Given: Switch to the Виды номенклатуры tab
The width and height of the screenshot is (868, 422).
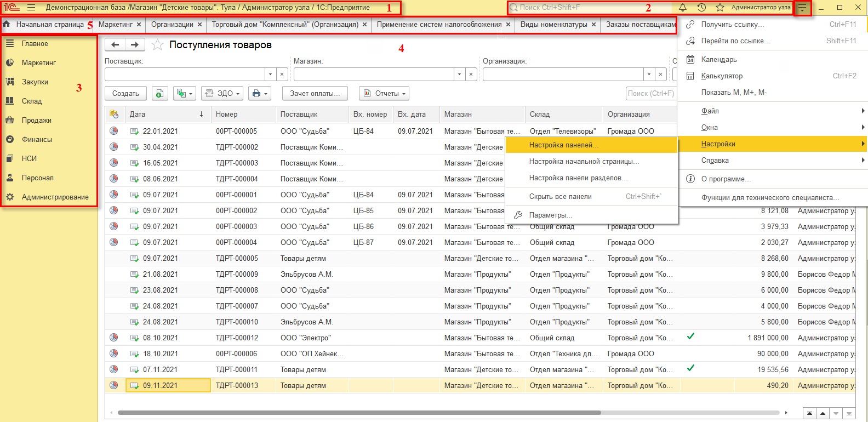Looking at the screenshot, I should [x=553, y=25].
